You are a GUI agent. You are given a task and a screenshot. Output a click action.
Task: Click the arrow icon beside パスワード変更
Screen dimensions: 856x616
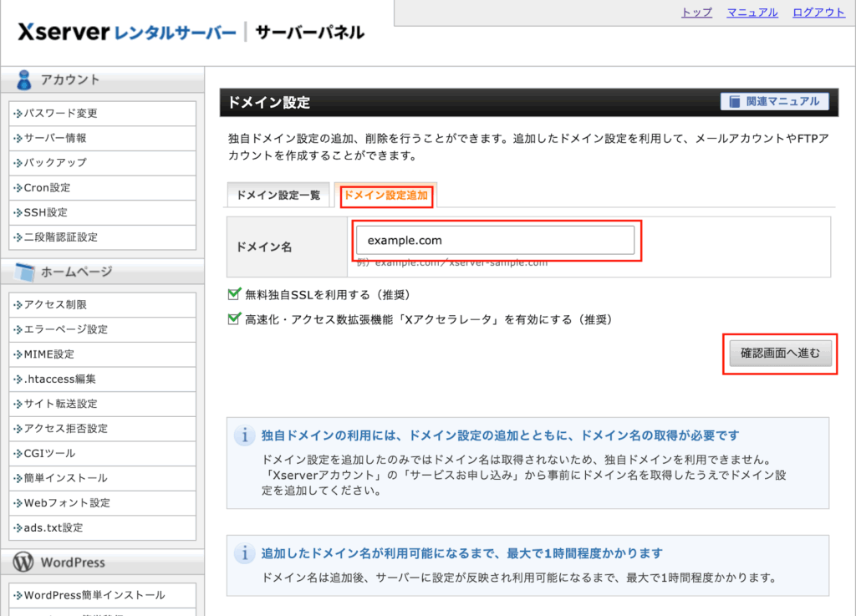(18, 114)
